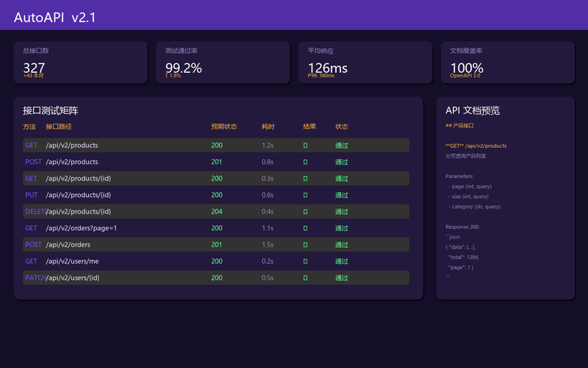This screenshot has width=588, height=368.
Task: Select the 文档覆盖率 100% card
Action: click(508, 63)
